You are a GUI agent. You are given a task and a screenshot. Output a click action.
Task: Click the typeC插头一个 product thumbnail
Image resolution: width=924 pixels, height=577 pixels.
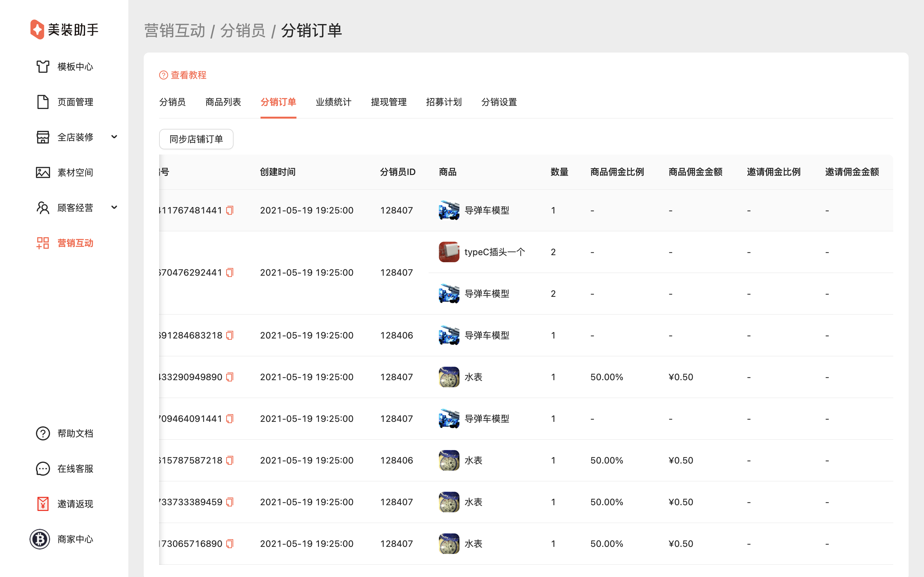pyautogui.click(x=449, y=252)
